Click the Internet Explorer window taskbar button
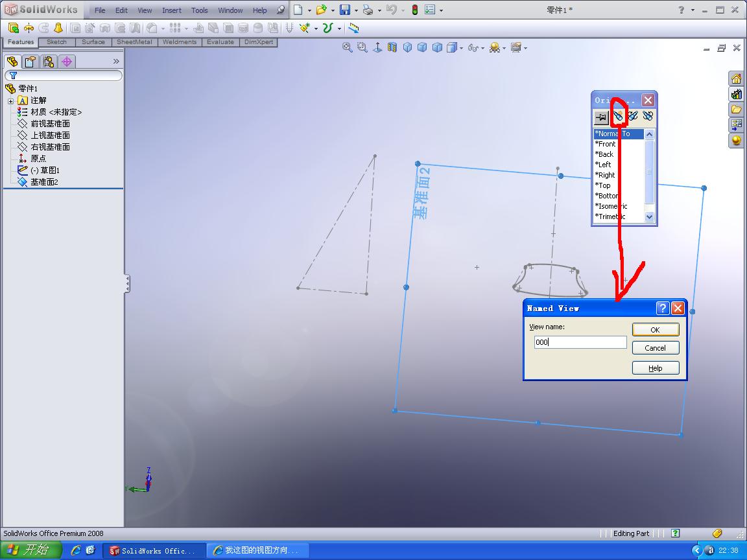Viewport: 747px width, 560px height. [x=257, y=550]
